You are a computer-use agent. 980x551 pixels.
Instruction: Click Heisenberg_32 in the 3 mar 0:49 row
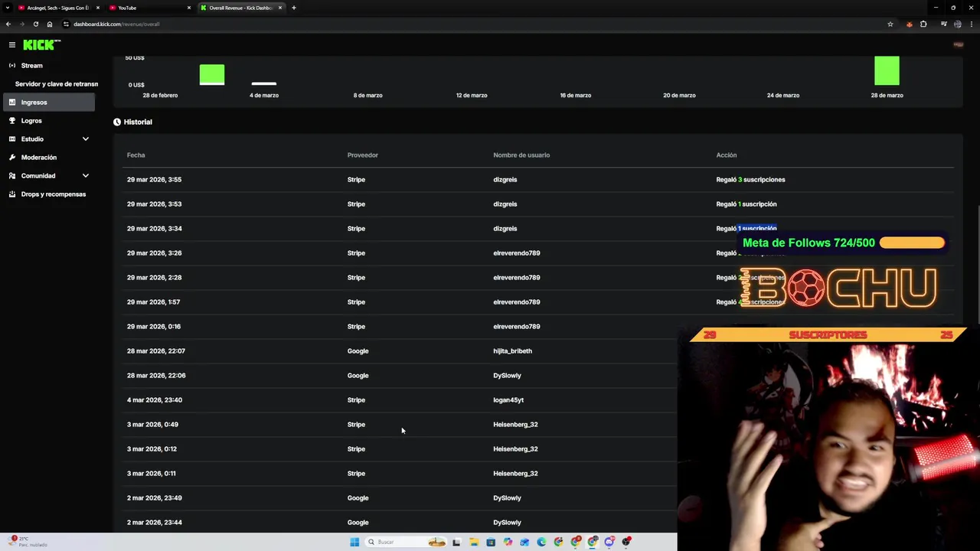coord(515,424)
